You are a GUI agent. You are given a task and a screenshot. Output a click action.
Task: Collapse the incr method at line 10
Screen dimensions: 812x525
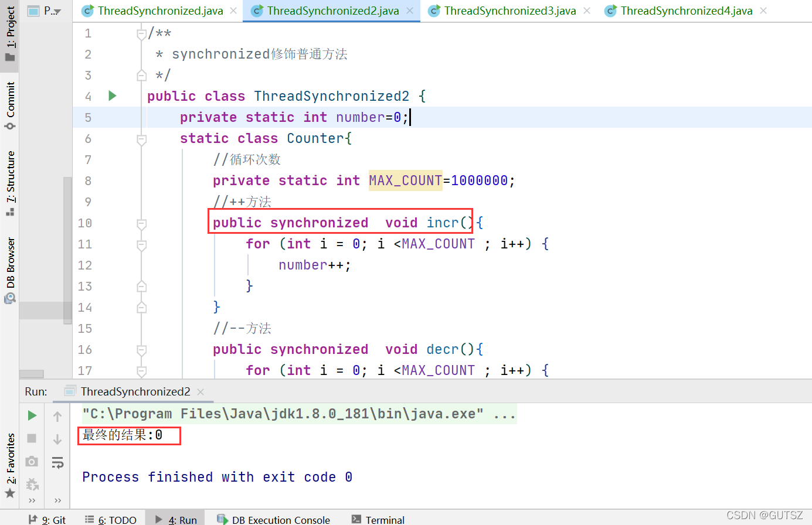141,224
